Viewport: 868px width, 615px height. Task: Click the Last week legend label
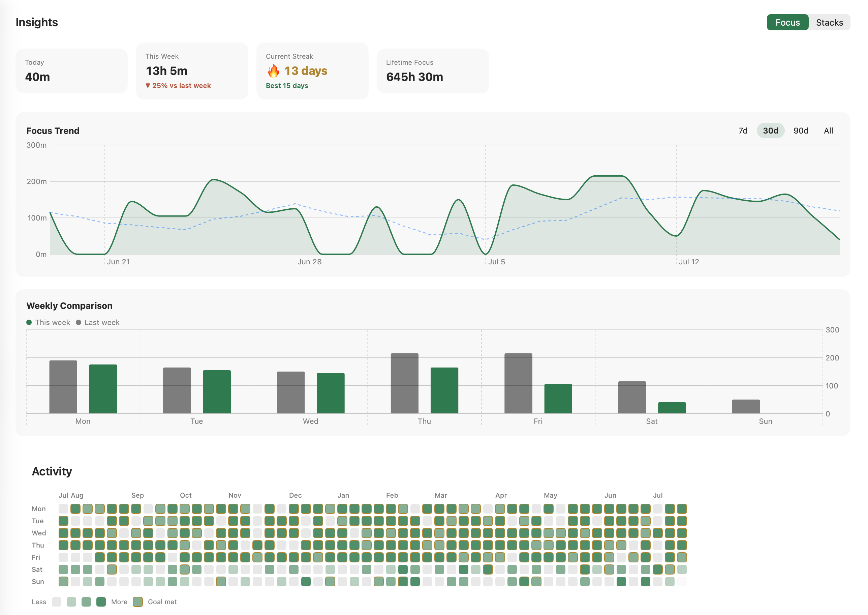pyautogui.click(x=102, y=322)
